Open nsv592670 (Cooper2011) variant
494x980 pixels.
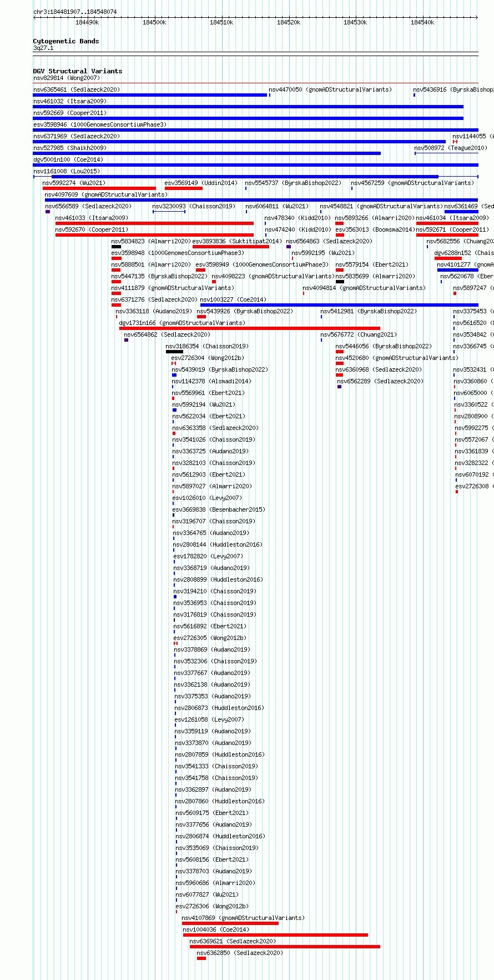pos(92,229)
